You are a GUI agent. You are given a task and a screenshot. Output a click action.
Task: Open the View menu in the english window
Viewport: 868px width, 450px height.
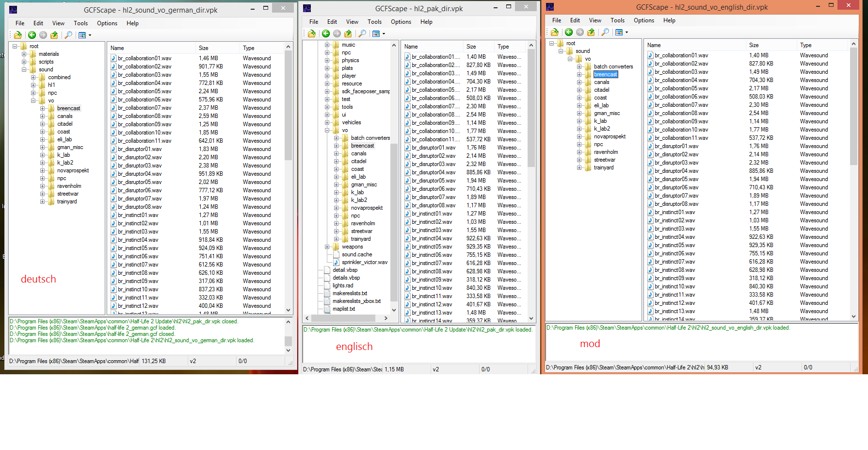point(595,20)
